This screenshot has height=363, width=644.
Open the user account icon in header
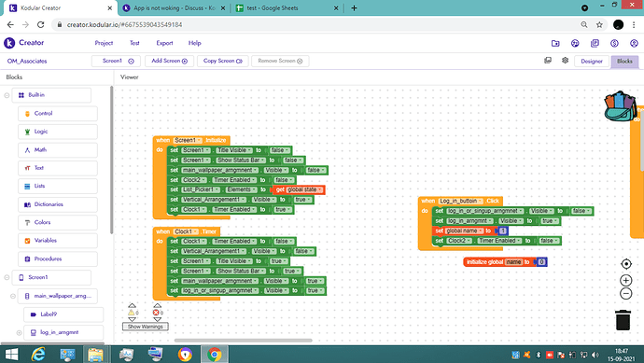click(x=634, y=43)
